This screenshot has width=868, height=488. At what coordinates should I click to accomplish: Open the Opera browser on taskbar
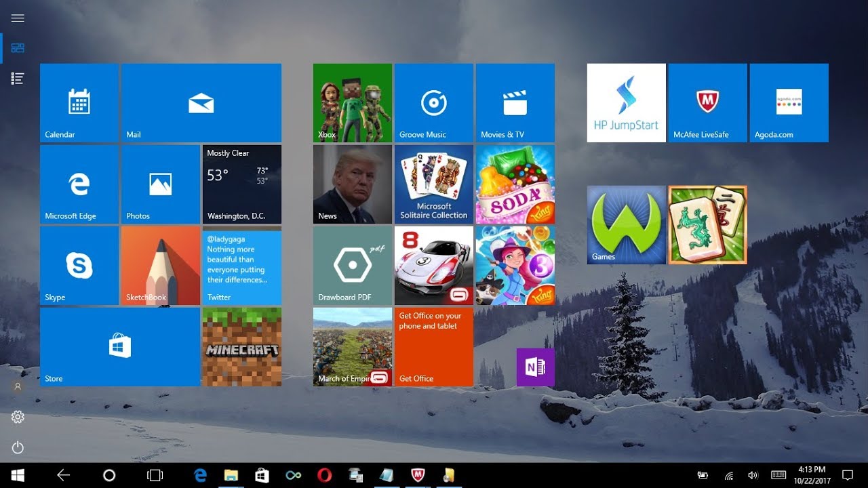pyautogui.click(x=324, y=475)
